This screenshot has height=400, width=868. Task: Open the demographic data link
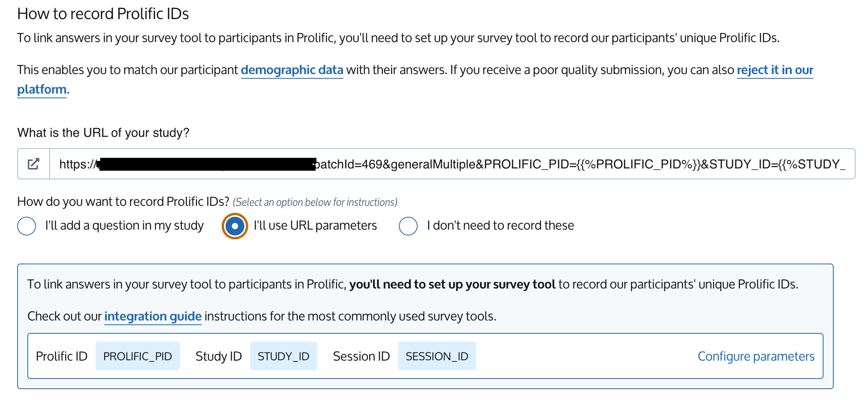[x=292, y=70]
